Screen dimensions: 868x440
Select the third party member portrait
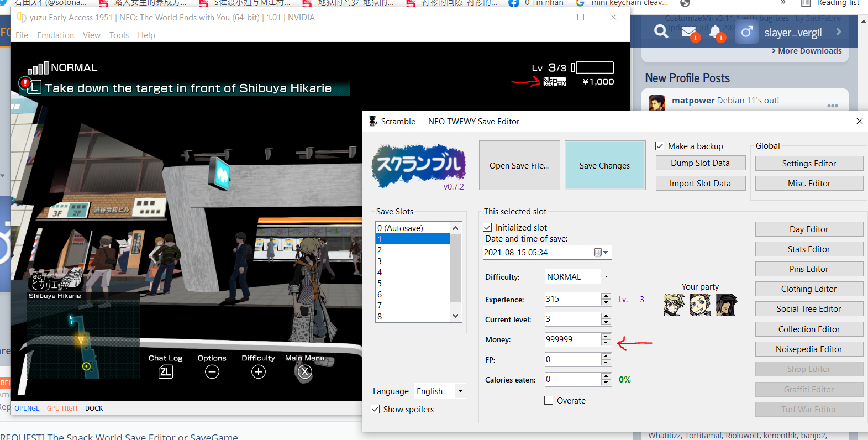point(727,305)
